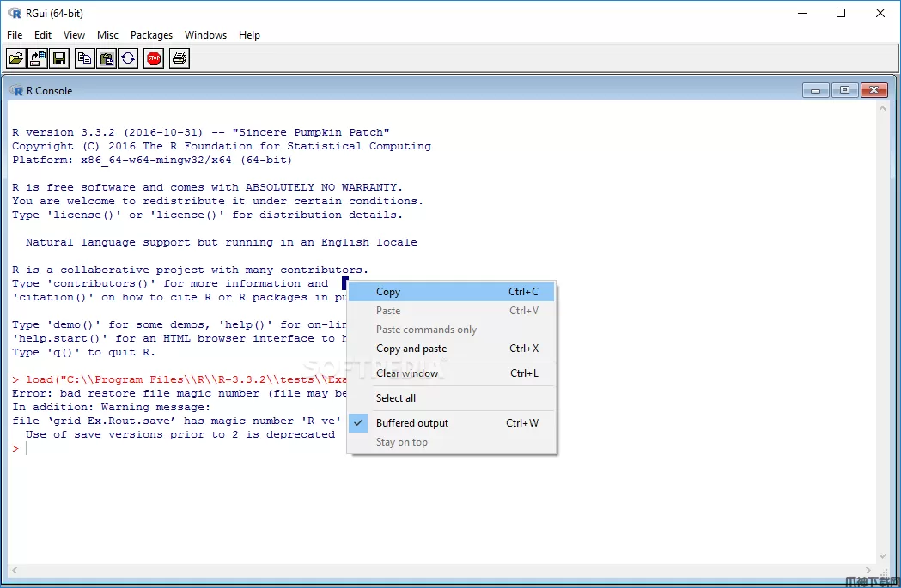Click the Copy and paste arrows icon
Viewport: 901px width, 588px height.
(128, 58)
